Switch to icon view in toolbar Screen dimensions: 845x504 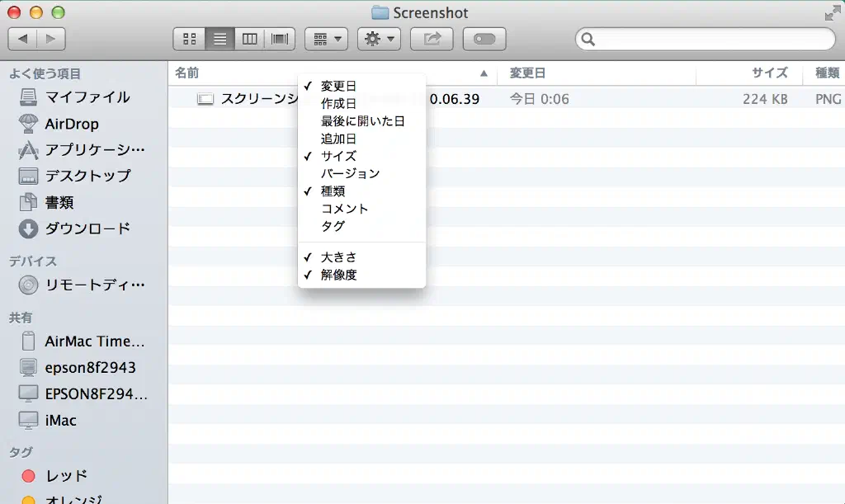[189, 39]
